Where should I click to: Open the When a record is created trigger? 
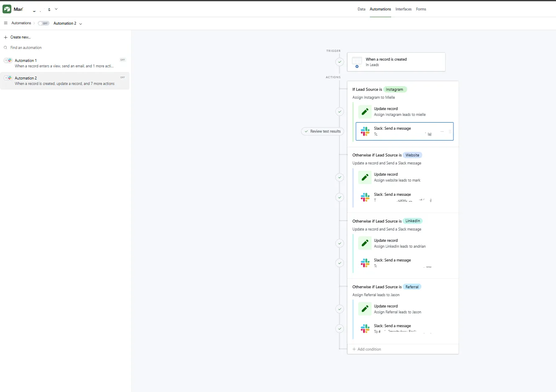[396, 62]
